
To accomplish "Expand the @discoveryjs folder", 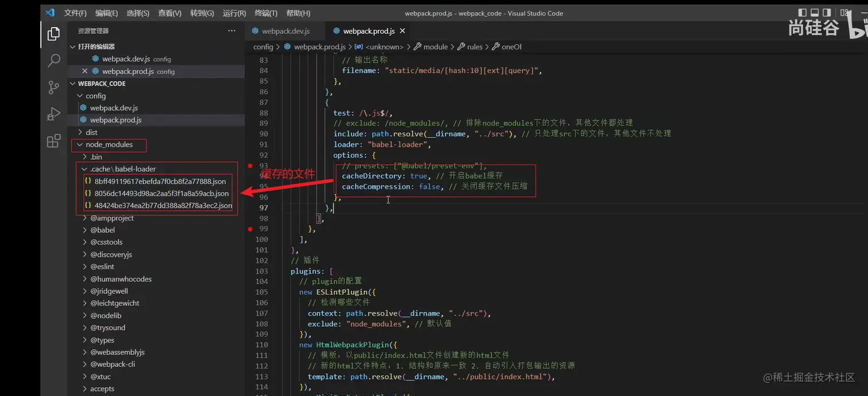I will coord(156,255).
